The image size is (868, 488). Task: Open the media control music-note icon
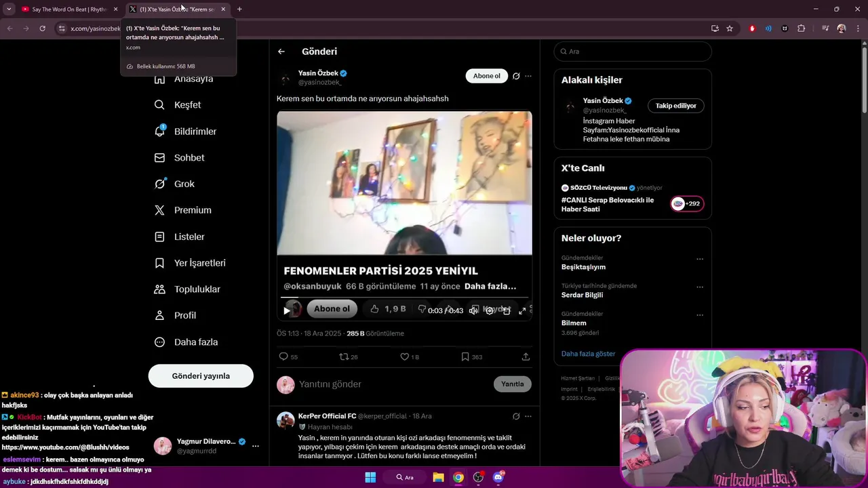click(x=825, y=28)
